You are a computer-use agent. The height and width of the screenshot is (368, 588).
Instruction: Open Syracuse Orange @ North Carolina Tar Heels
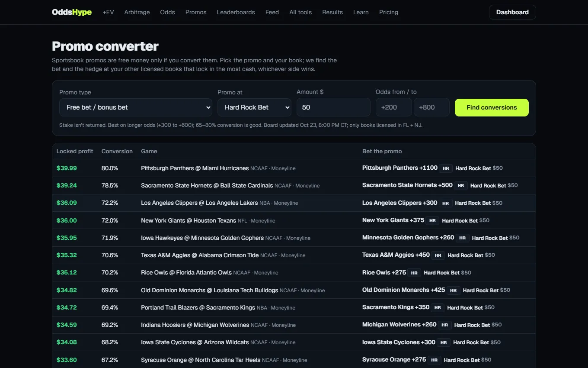(x=201, y=360)
